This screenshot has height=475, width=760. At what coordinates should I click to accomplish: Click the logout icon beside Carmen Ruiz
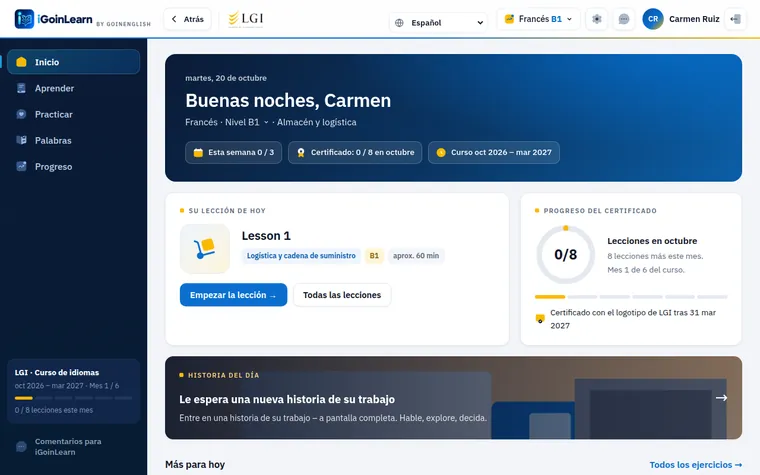tap(735, 19)
